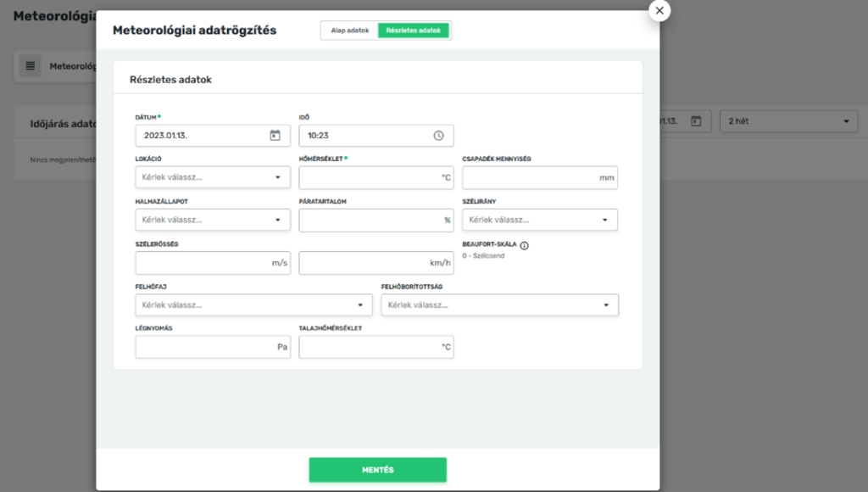Focus the Szélerősség m/s input field
The height and width of the screenshot is (492, 868).
tap(202, 263)
